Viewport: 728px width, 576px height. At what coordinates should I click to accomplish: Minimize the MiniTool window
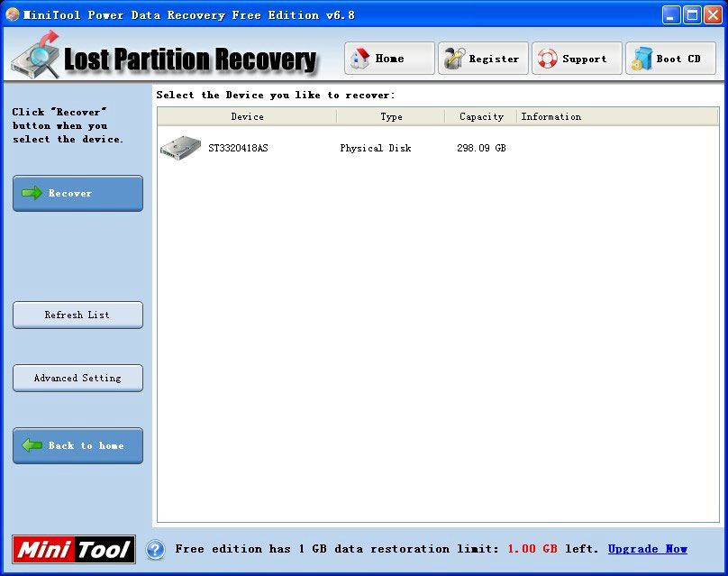coord(671,15)
